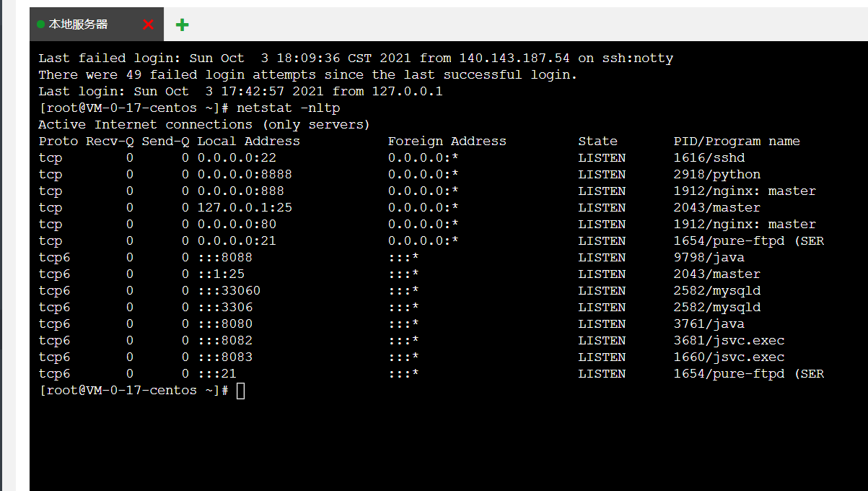Click the failed login IP 140.143.187.54

[x=514, y=58]
